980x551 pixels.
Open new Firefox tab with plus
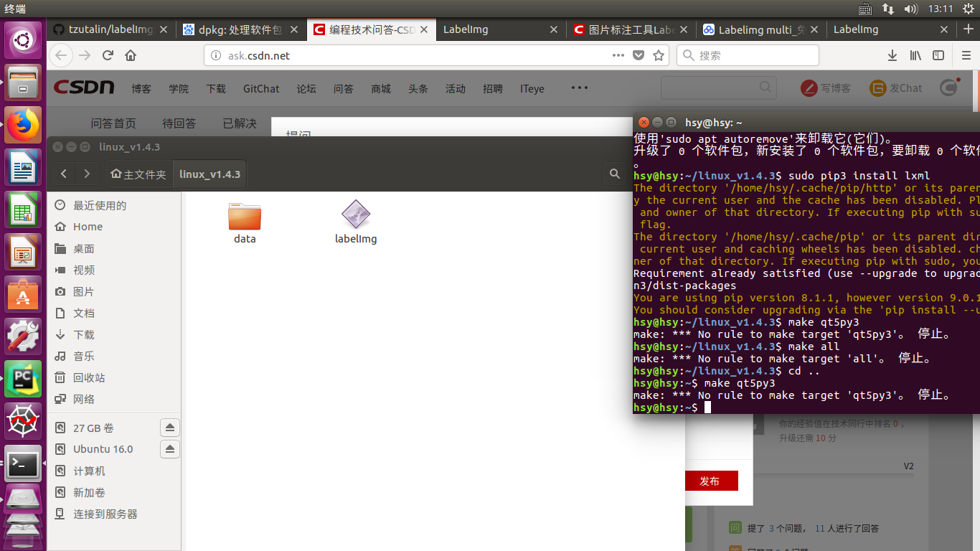coord(967,29)
